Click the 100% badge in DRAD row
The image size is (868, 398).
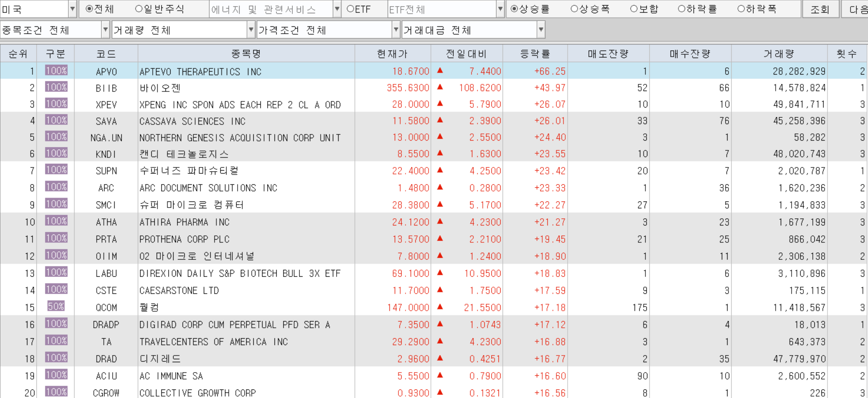(56, 357)
